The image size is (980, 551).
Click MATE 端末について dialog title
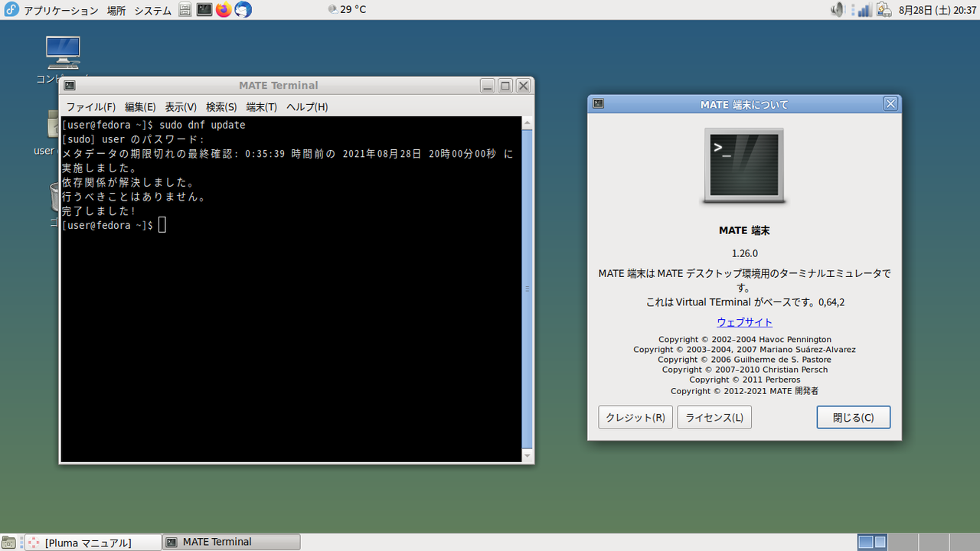(x=744, y=104)
